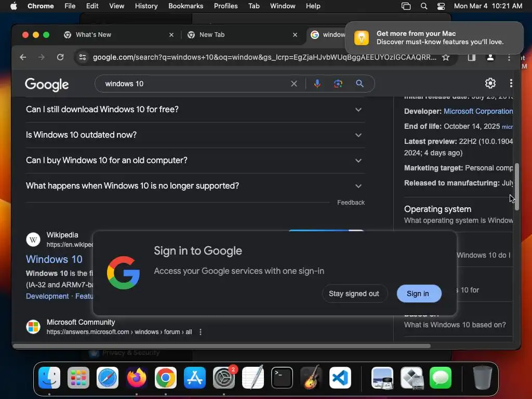
Task: Open the Chrome File menu
Action: click(70, 6)
